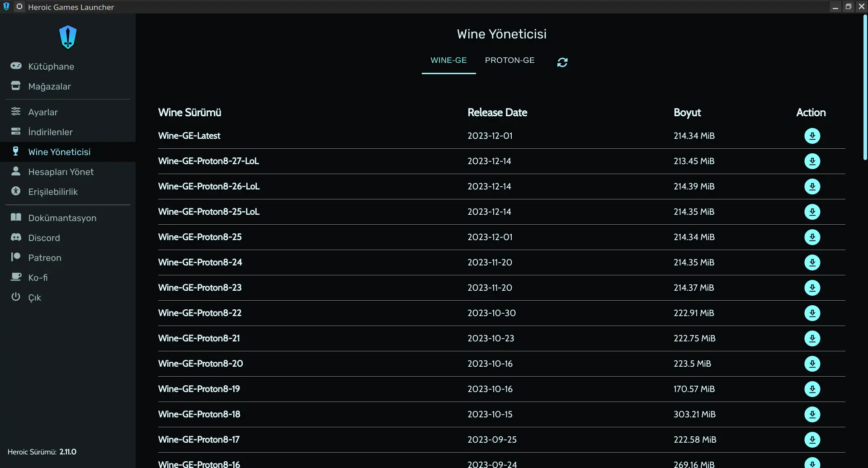The height and width of the screenshot is (468, 868).
Task: Download Wine-GE-Proton8-18
Action: 812,414
